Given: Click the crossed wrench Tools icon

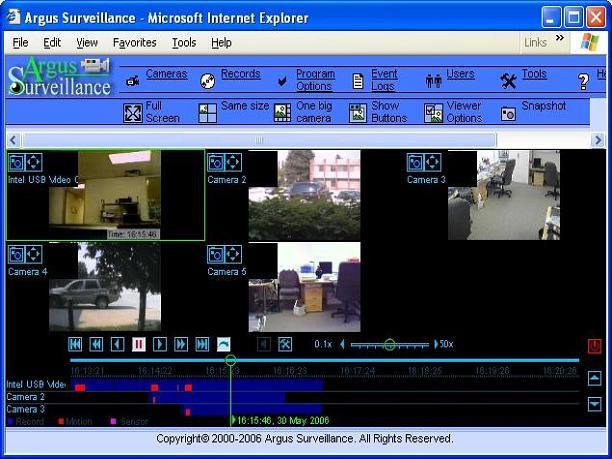Looking at the screenshot, I should click(x=508, y=81).
